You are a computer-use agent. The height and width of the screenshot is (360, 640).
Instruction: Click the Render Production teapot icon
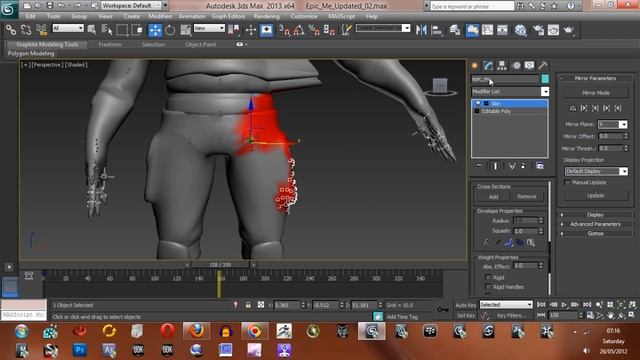pos(569,30)
